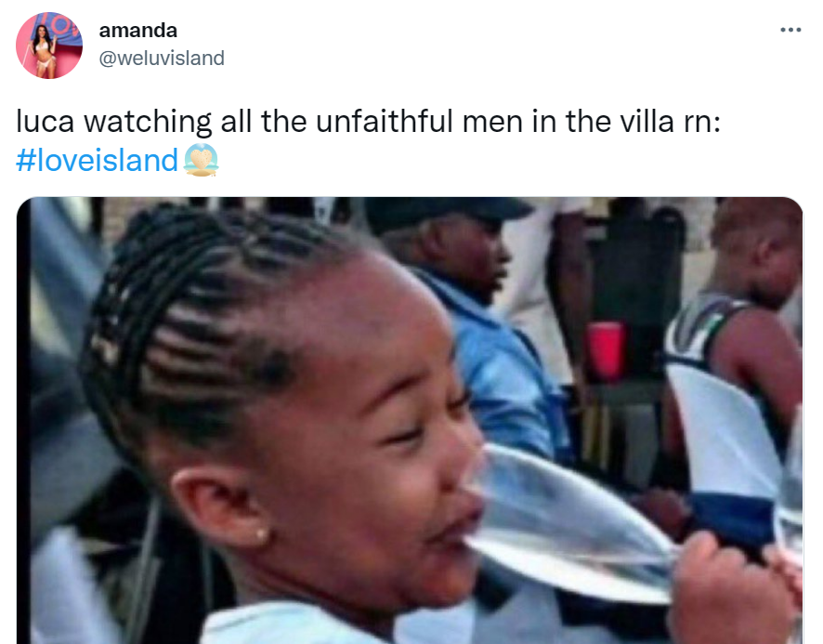Click the word unfaithful in the tweet
823x644 pixels.
(x=385, y=122)
